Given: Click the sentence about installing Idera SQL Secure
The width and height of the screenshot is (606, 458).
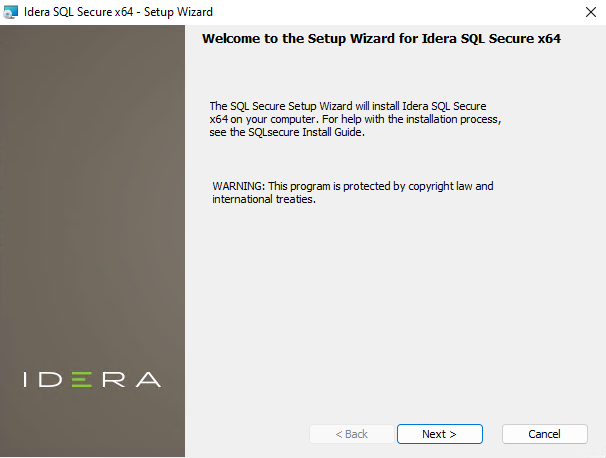Looking at the screenshot, I should [350, 105].
